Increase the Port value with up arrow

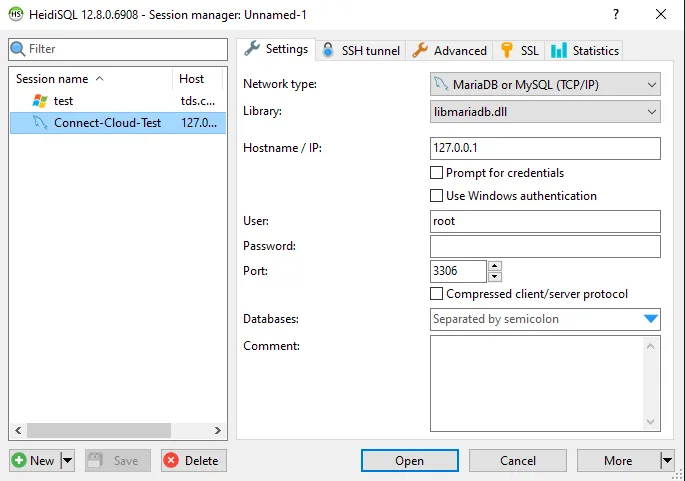(x=495, y=266)
